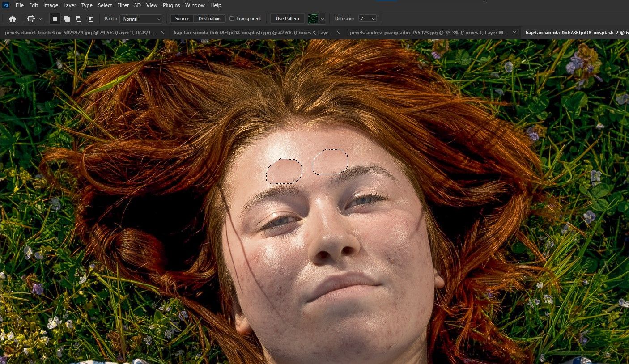Open the Patch mode Normal dropdown
Image resolution: width=629 pixels, height=364 pixels.
pos(141,19)
